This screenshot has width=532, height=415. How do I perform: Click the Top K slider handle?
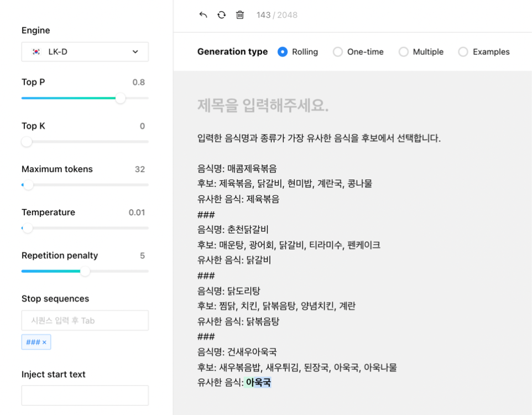pos(27,142)
